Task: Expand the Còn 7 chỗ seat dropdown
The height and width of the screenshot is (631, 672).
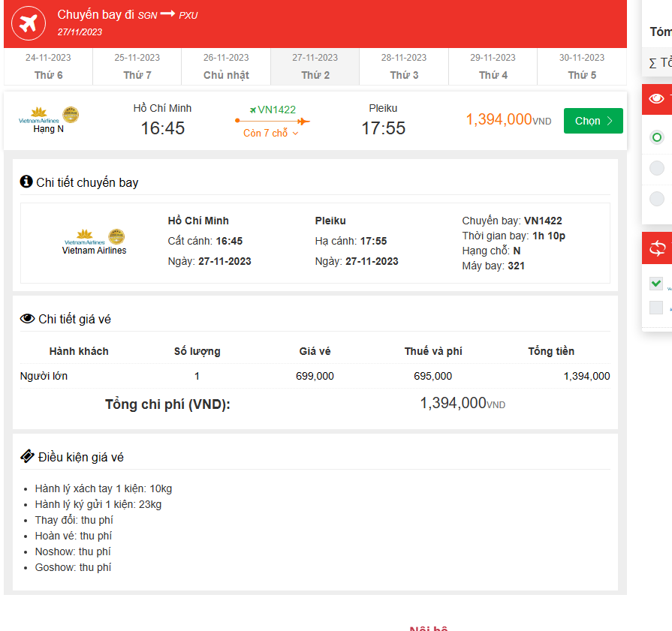Action: [271, 134]
